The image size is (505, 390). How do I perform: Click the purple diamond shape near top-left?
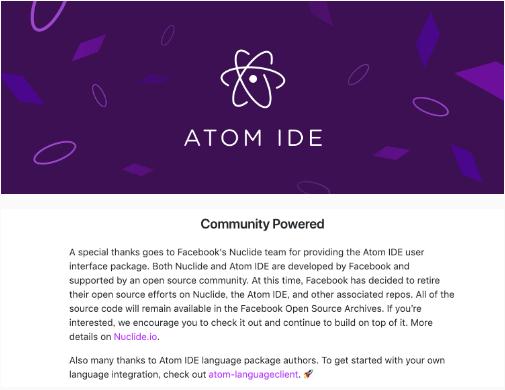tap(89, 47)
